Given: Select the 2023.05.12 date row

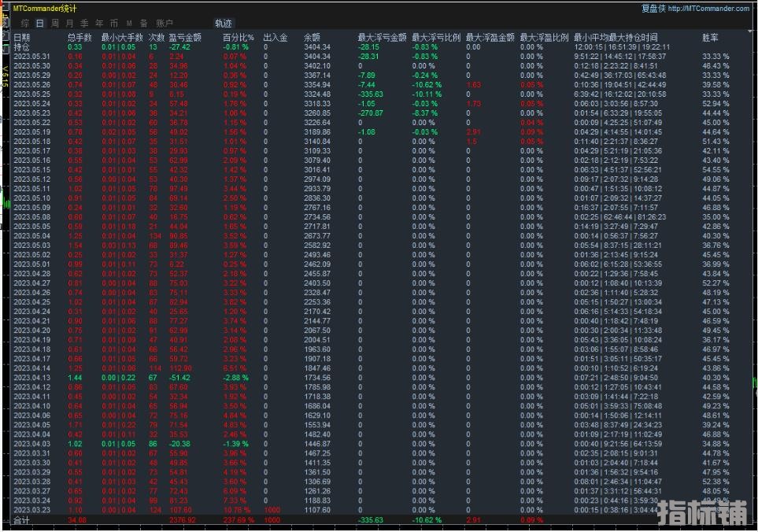Looking at the screenshot, I should (32, 179).
